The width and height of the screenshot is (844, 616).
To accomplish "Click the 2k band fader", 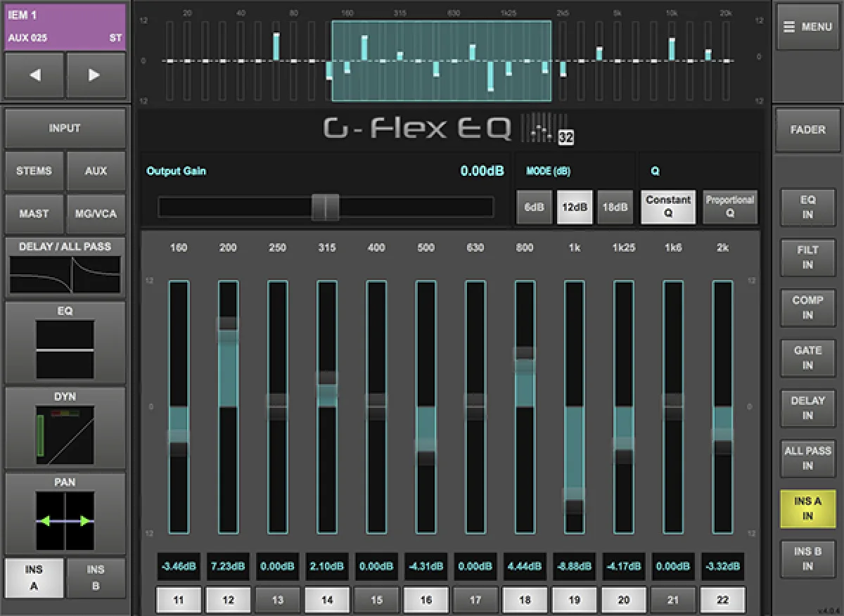I will (722, 407).
